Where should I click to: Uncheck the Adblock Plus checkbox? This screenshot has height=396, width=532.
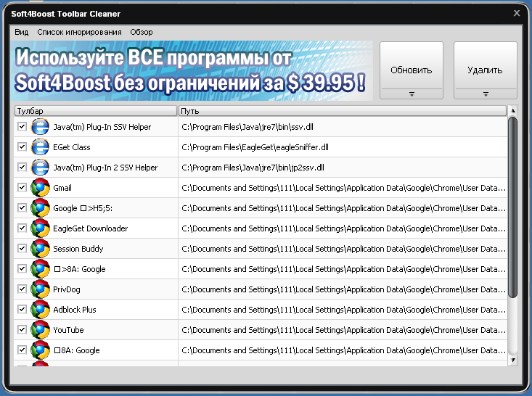coord(22,310)
